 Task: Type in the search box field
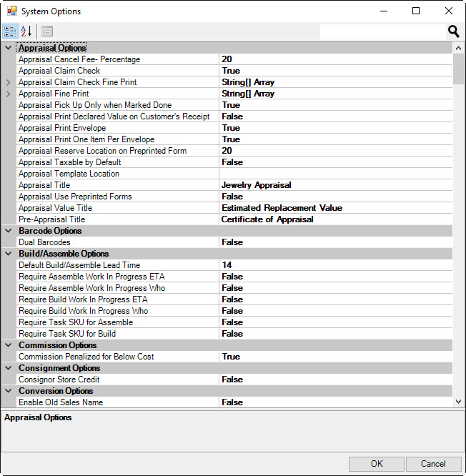tap(382, 31)
